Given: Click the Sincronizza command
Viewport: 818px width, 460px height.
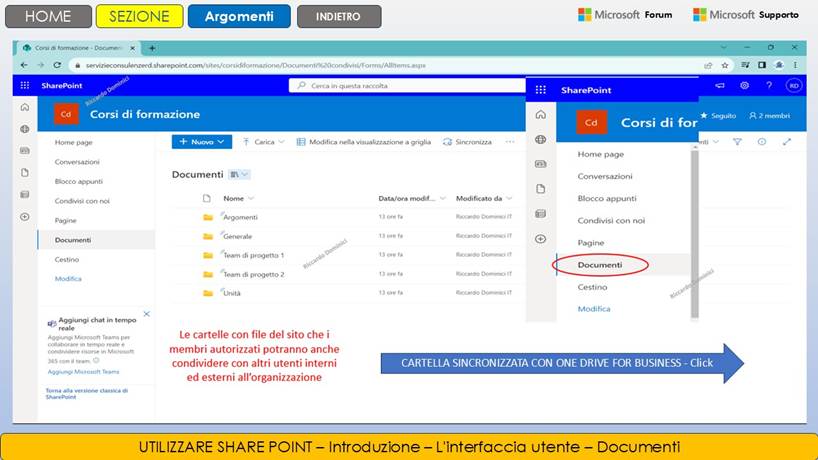Looking at the screenshot, I should click(x=467, y=142).
